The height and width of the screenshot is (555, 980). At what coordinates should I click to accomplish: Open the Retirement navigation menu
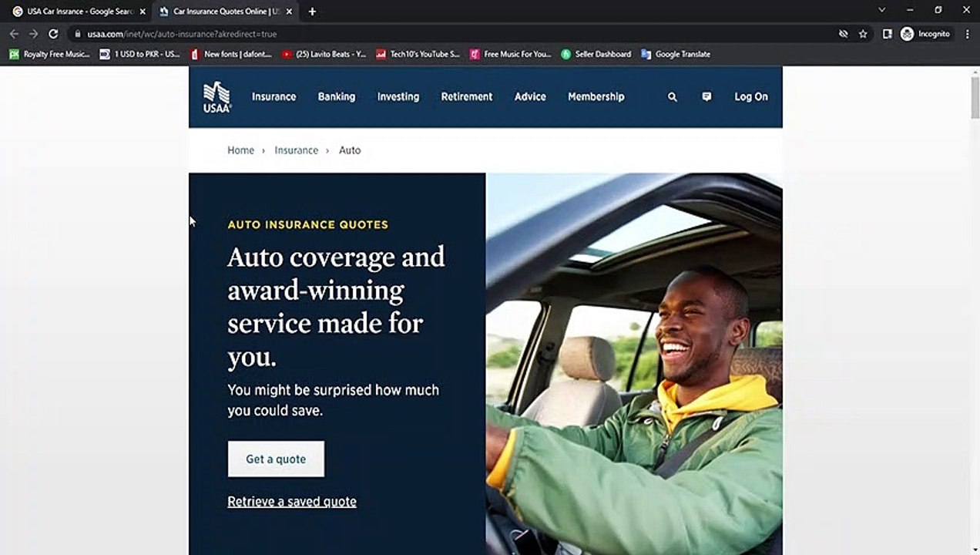[x=466, y=97]
